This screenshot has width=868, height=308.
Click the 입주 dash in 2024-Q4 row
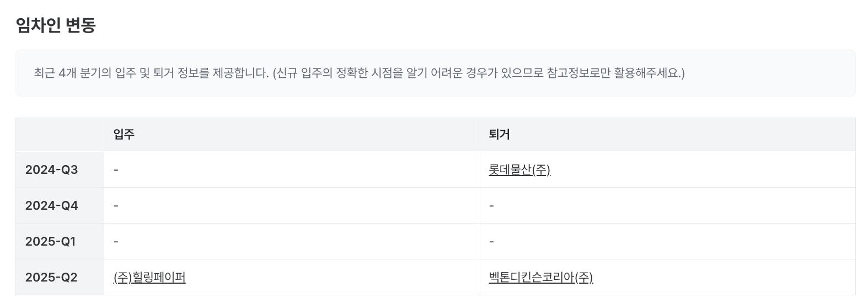tap(116, 206)
